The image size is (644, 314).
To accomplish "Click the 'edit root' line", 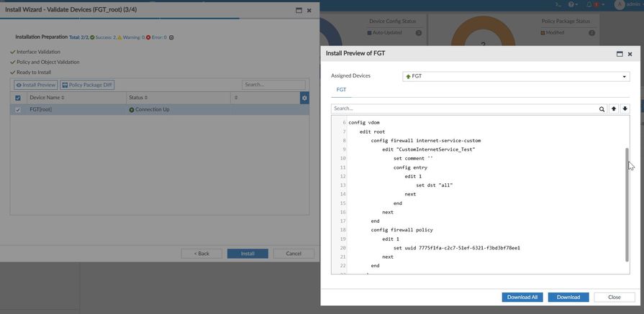I will tap(372, 131).
